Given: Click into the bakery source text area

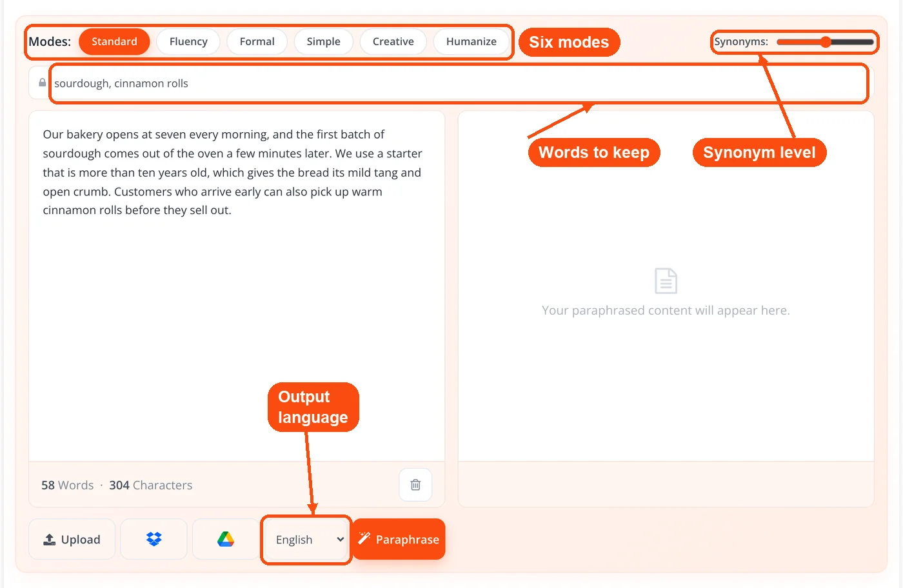Looking at the screenshot, I should pos(237,286).
